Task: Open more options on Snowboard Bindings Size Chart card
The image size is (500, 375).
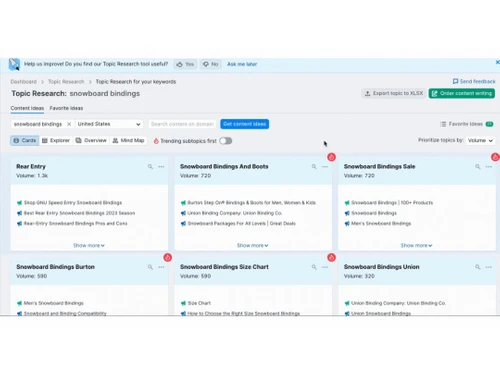Action: pos(325,267)
